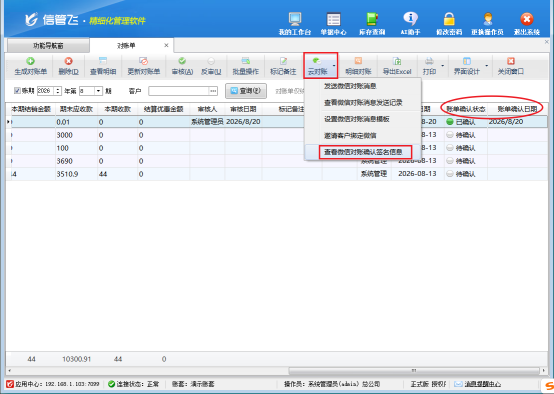This screenshot has height=394, width=554.
Task: Click the 审核 green checkmark icon
Action: pyautogui.click(x=182, y=61)
